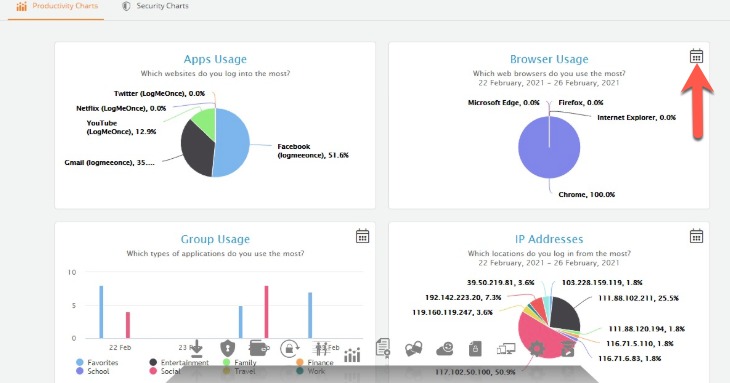The height and width of the screenshot is (383, 730).
Task: Click the Group Usage chart title
Action: pyautogui.click(x=215, y=239)
